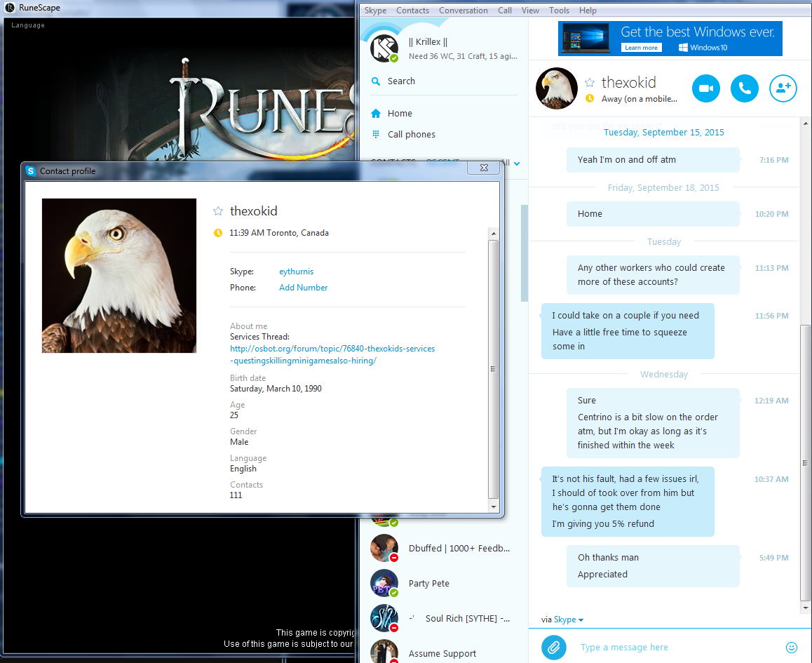This screenshot has width=812, height=663.
Task: Open the 'via Skype' send method dropdown
Action: pyautogui.click(x=569, y=620)
